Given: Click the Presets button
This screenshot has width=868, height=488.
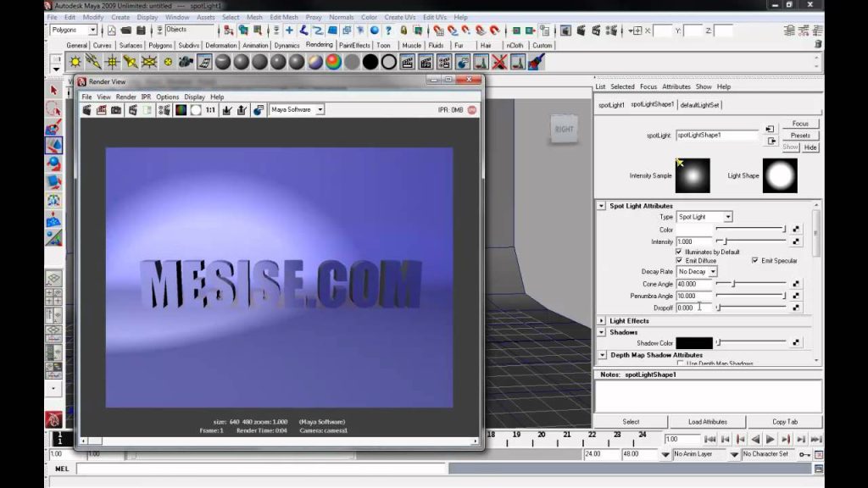Looking at the screenshot, I should 800,136.
